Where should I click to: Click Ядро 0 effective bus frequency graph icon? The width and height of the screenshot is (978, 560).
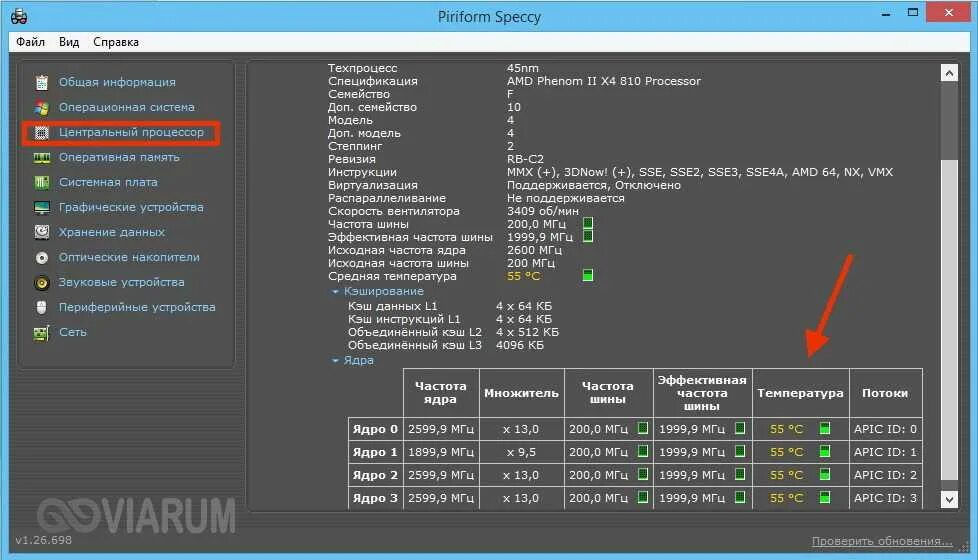click(740, 428)
